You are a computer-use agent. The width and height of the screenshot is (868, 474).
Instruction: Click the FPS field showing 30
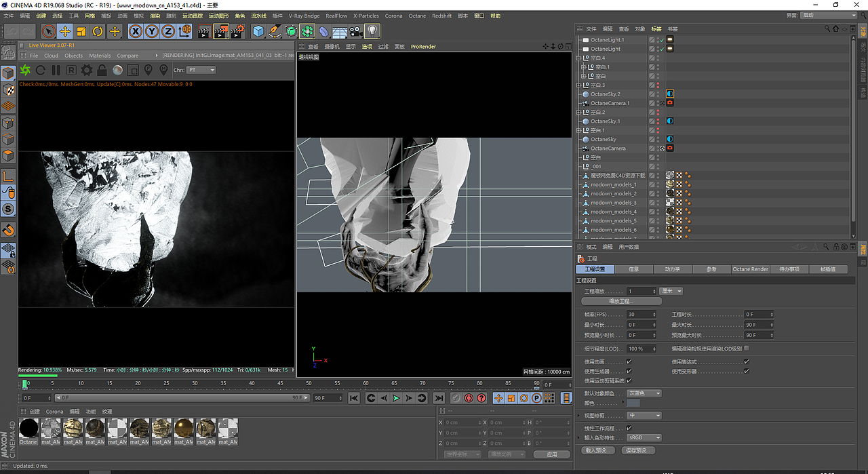tap(641, 315)
